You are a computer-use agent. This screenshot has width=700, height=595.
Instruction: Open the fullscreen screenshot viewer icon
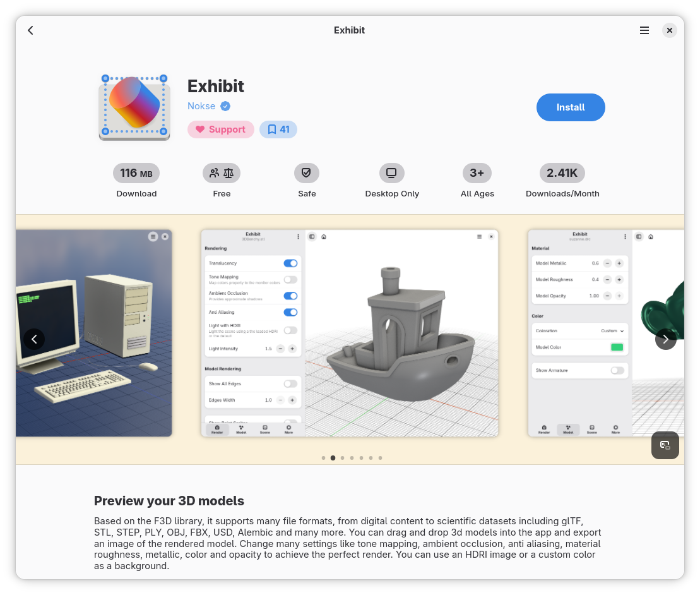[x=665, y=445]
